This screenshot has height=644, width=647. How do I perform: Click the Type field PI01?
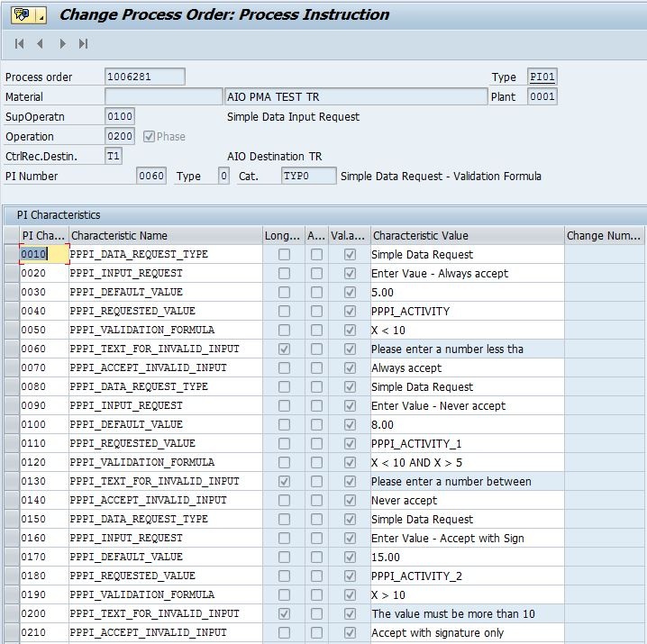click(x=542, y=77)
